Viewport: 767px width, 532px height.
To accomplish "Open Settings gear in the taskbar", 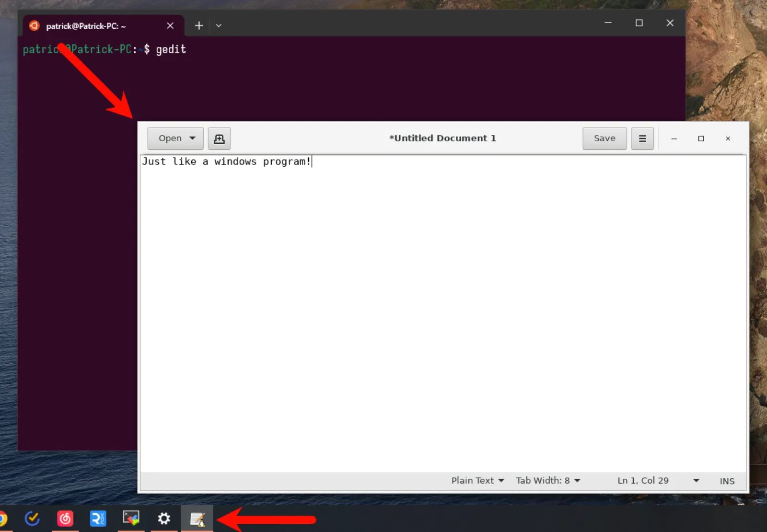I will point(164,518).
